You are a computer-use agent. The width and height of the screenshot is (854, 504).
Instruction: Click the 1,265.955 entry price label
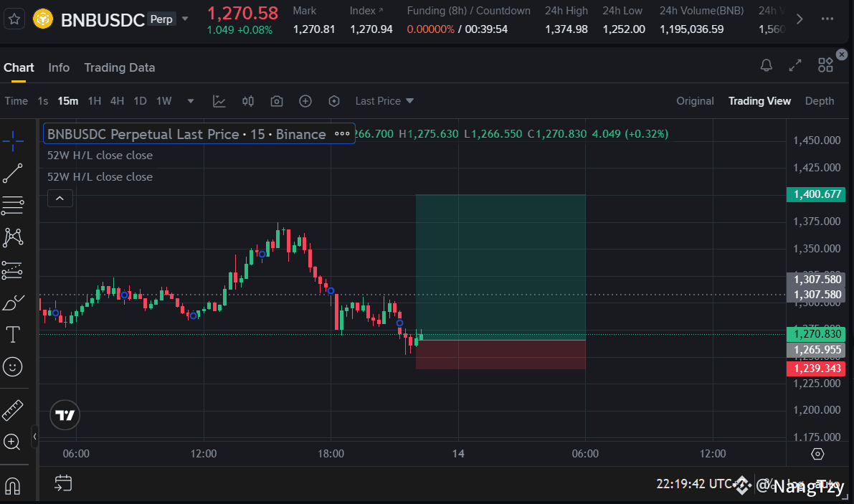pyautogui.click(x=816, y=350)
